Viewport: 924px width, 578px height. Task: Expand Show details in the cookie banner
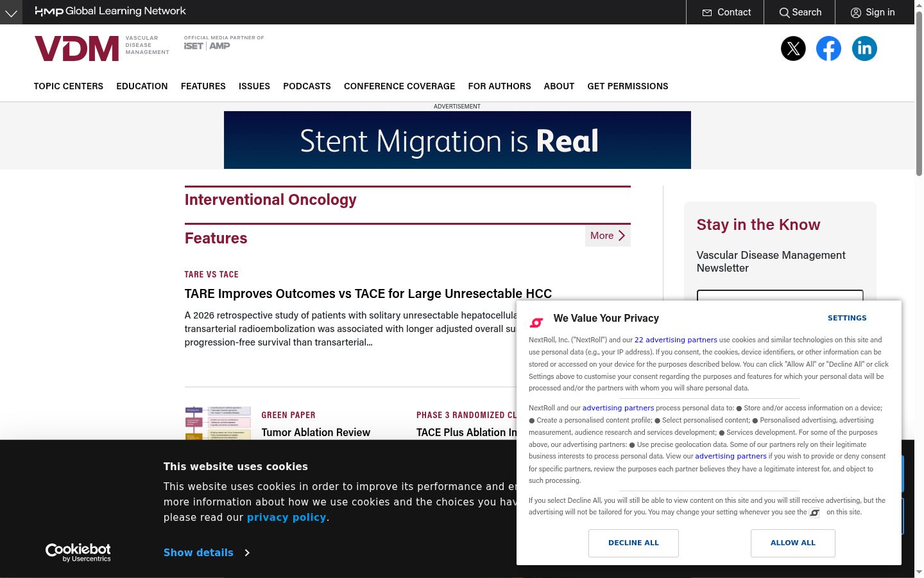tap(207, 552)
